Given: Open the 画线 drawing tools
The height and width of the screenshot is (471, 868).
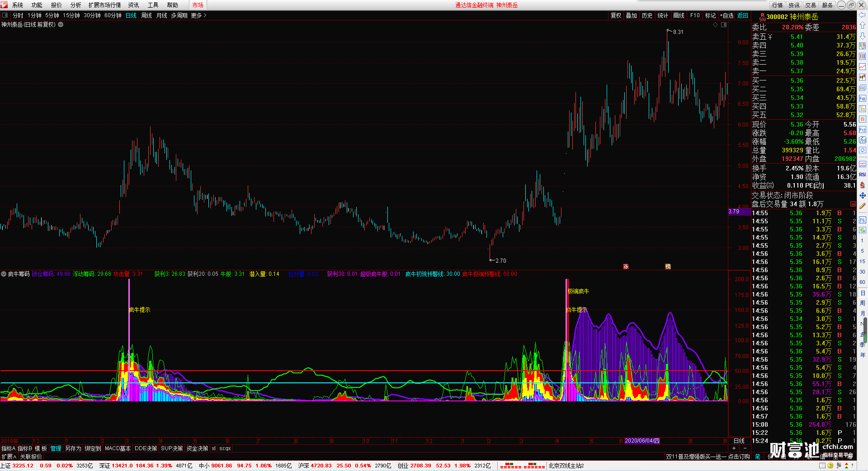Looking at the screenshot, I should coord(679,15).
